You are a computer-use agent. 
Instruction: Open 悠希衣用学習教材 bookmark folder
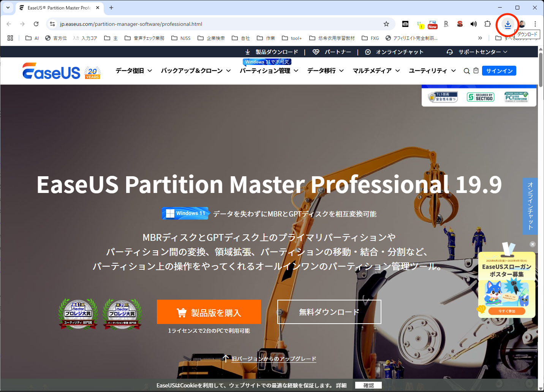coord(332,38)
